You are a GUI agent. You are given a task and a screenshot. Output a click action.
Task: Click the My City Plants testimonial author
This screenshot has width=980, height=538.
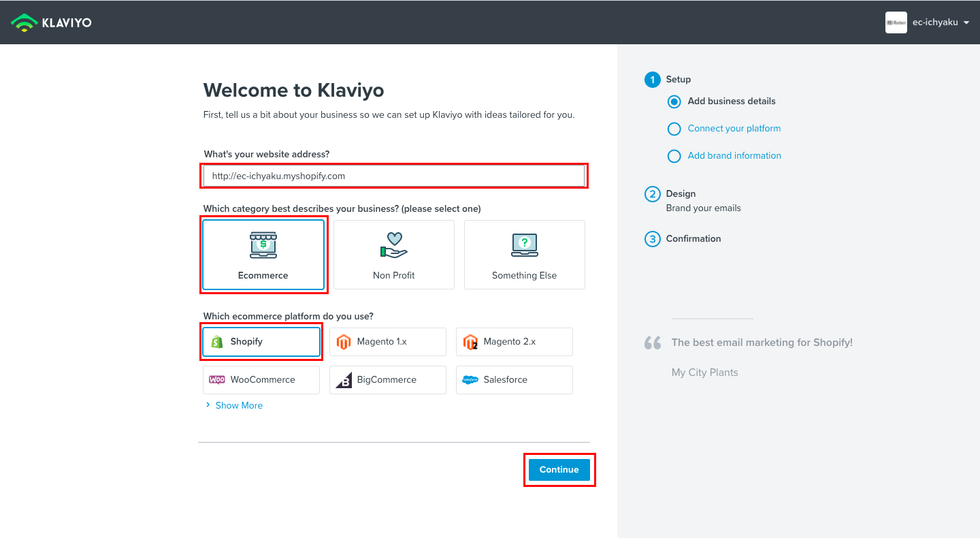point(705,373)
